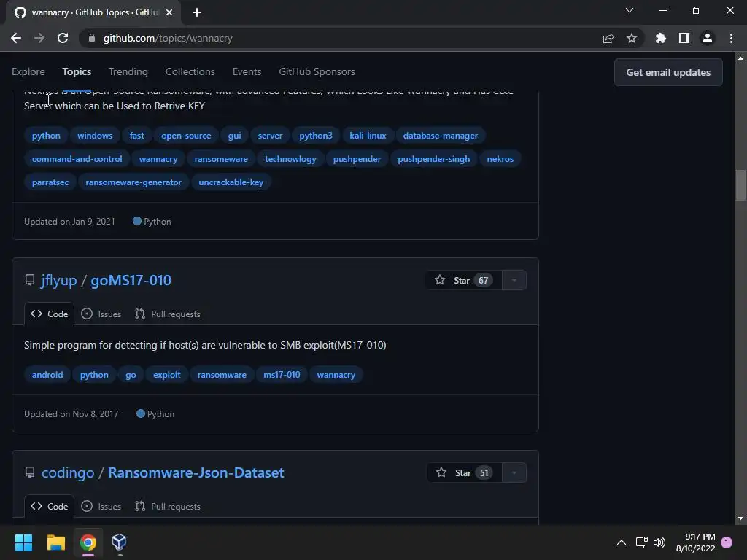Click the repo icon beside jflyup

tap(29, 280)
